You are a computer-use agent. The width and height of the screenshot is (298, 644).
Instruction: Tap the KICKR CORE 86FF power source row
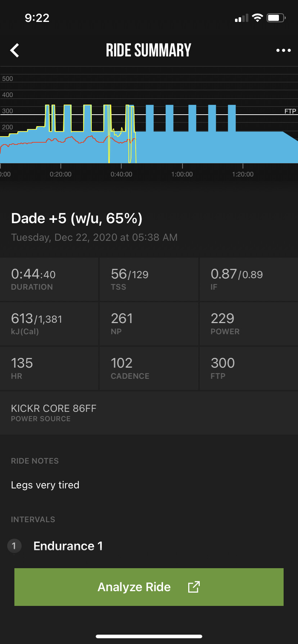pyautogui.click(x=149, y=413)
